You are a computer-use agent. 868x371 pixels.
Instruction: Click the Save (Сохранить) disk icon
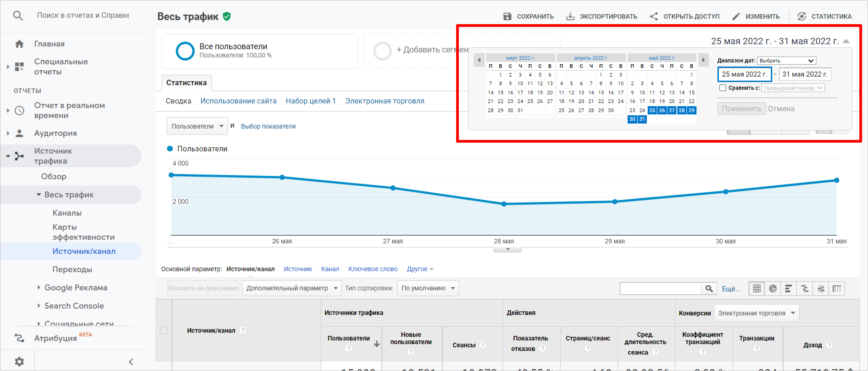click(x=507, y=16)
